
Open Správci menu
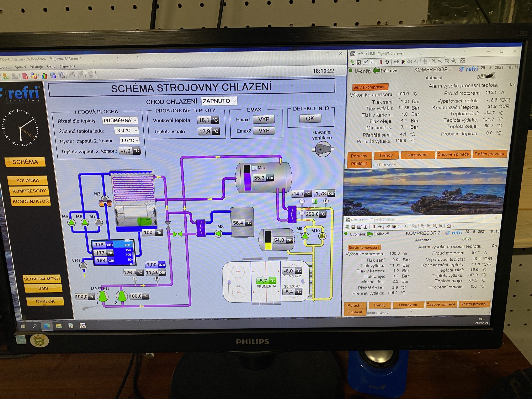coord(20,67)
